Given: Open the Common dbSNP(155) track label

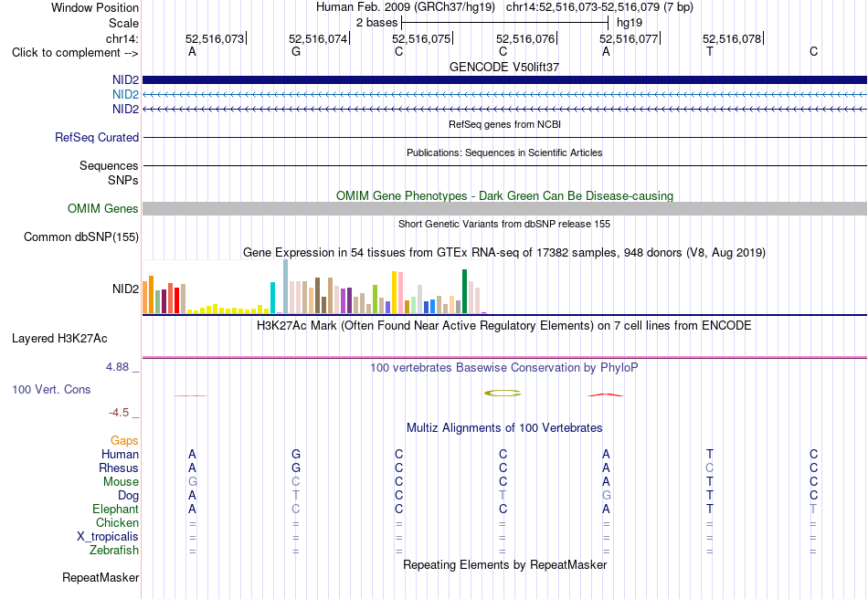Looking at the screenshot, I should 81,236.
